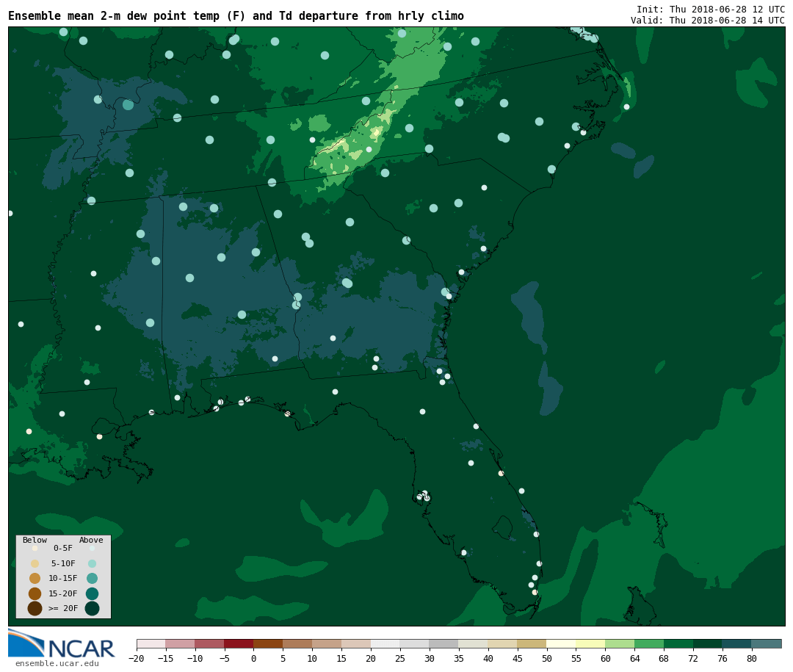Screen dimensions: 793x672
Task: Click the pale yellow colorbar segment 55 to 60
Action: pos(590,643)
